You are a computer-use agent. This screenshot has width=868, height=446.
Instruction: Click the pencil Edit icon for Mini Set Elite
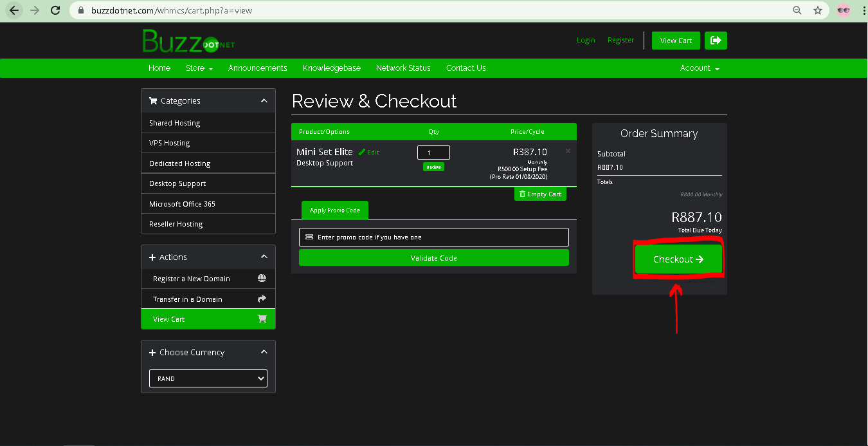tap(363, 153)
